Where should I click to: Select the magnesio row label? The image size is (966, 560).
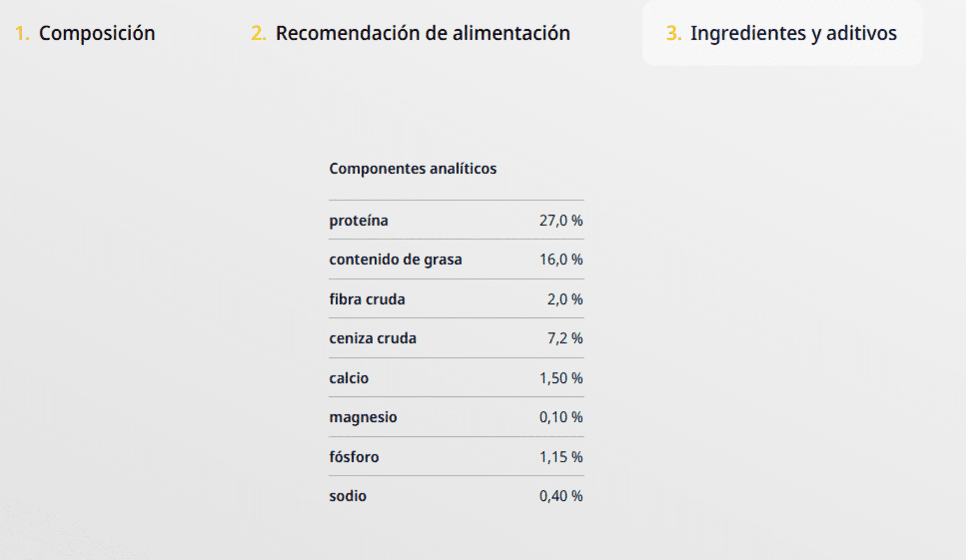[363, 417]
